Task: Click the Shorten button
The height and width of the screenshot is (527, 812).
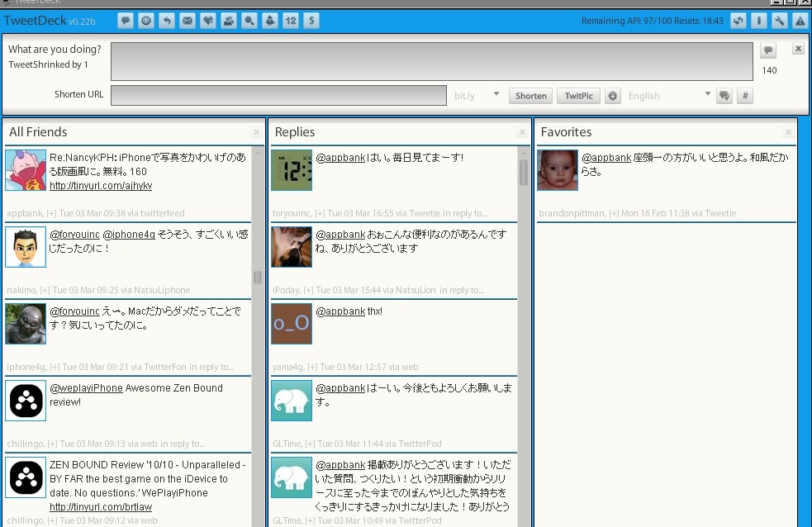Action: click(531, 96)
